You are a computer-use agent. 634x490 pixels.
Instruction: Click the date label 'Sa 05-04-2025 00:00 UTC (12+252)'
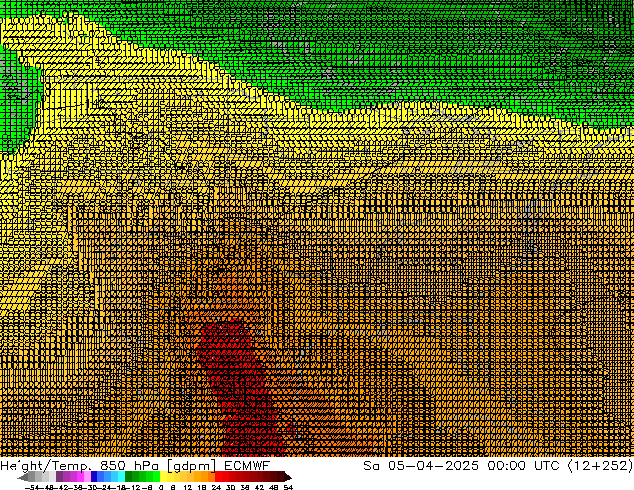click(x=498, y=465)
